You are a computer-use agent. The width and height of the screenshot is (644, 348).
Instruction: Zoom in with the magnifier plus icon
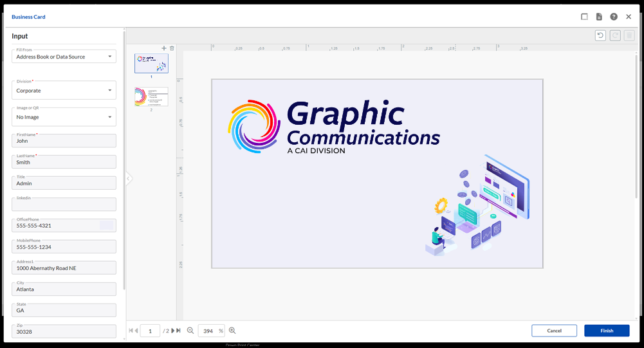tap(232, 331)
